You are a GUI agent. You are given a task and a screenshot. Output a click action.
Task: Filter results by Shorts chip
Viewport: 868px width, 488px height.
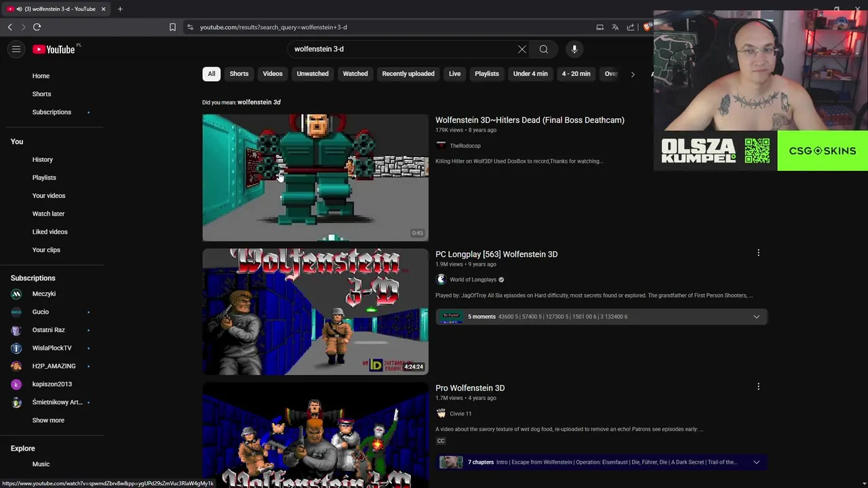point(239,74)
